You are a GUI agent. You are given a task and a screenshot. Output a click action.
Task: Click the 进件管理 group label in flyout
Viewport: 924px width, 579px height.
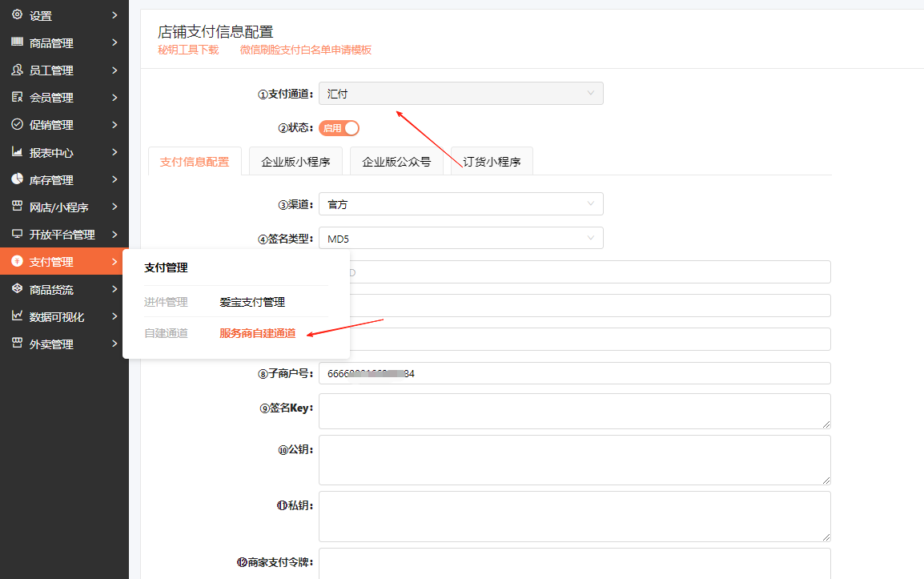tap(166, 302)
